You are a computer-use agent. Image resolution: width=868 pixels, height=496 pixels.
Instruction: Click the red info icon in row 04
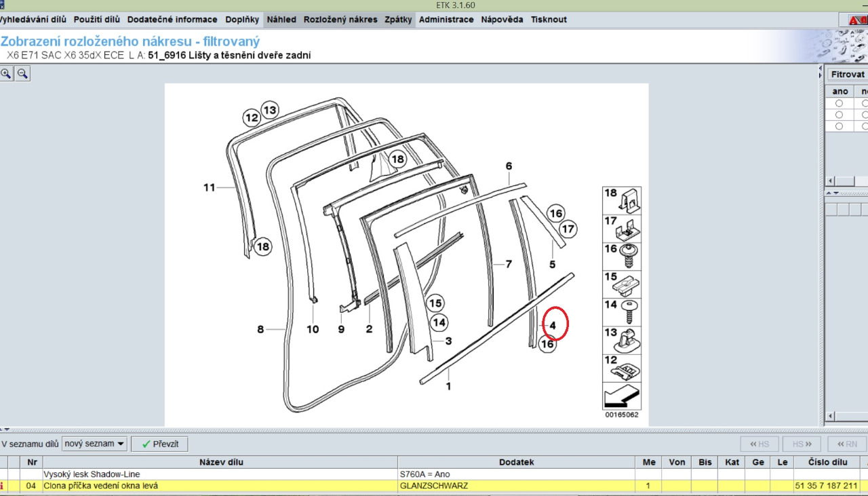pos(2,486)
